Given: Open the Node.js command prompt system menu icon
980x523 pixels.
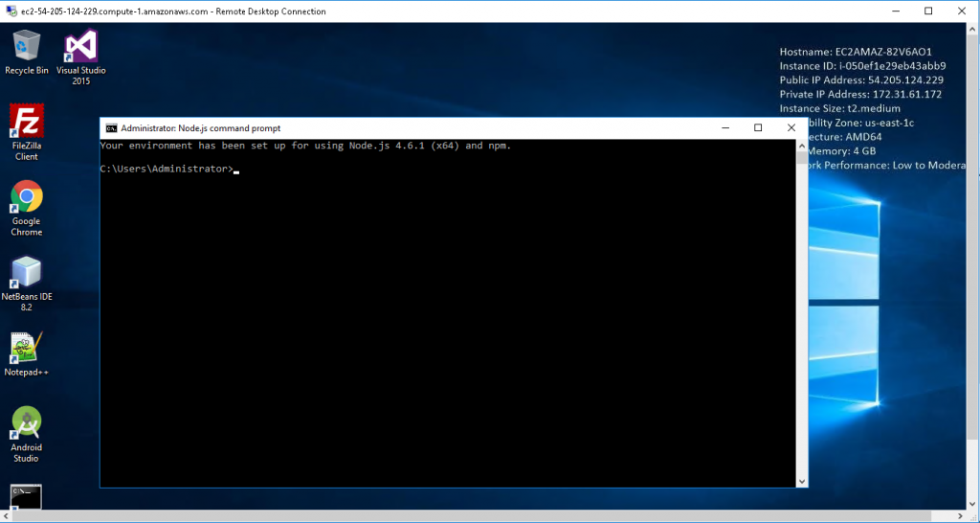Looking at the screenshot, I should click(x=111, y=128).
